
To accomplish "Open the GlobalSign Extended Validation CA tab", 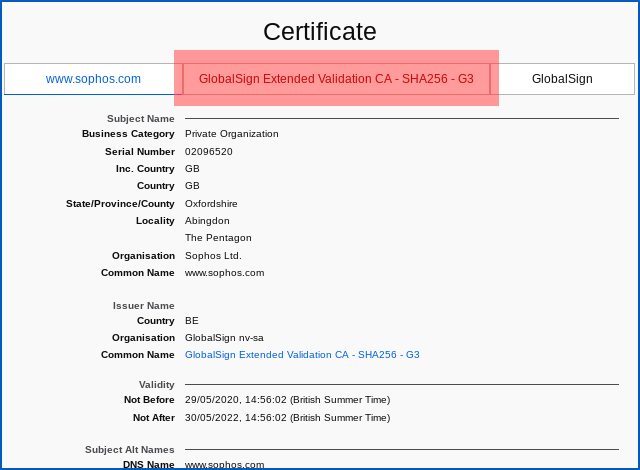I will (x=336, y=79).
